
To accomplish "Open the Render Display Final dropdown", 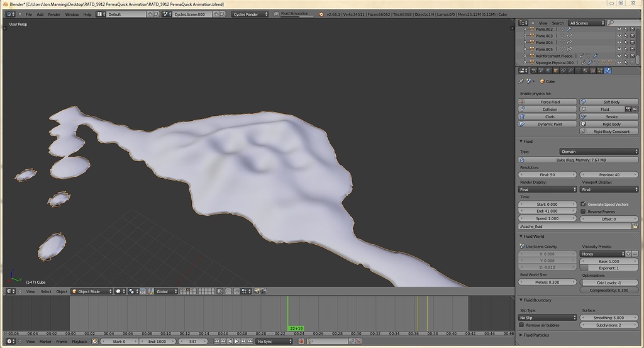I will 548,189.
